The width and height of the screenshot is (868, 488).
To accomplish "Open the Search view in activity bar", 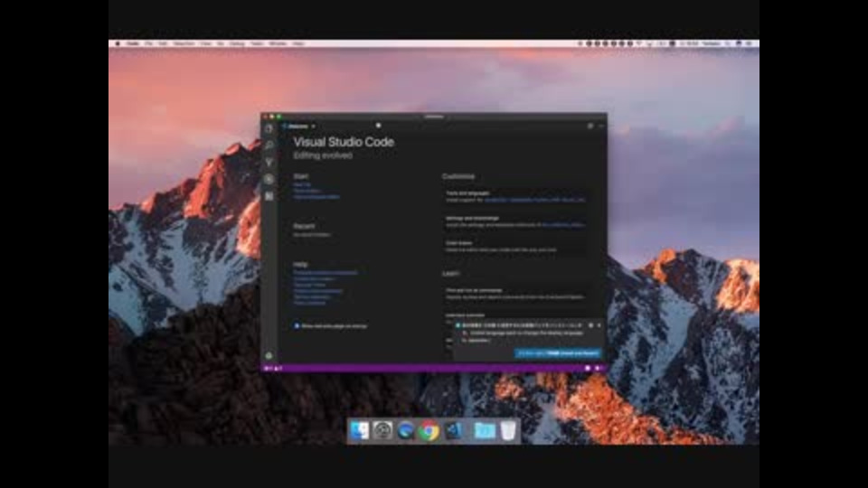I will point(269,145).
